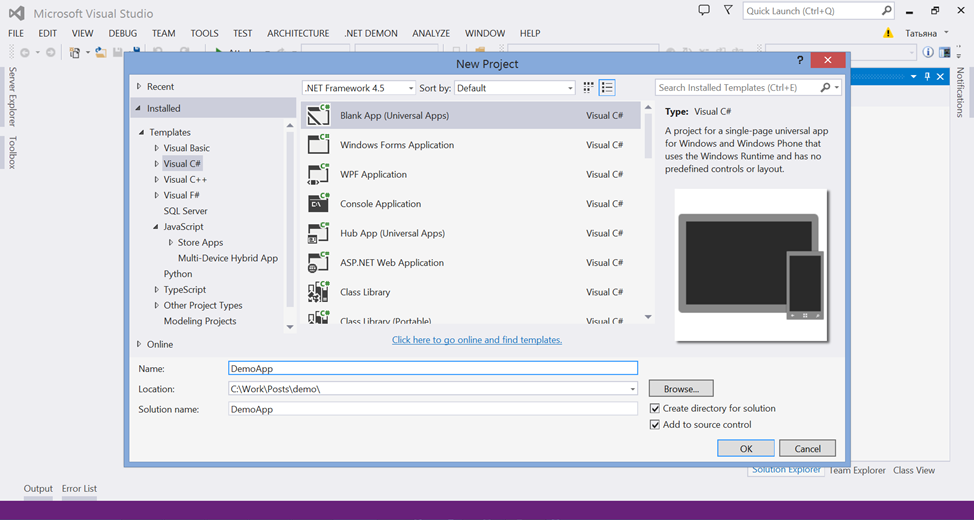Open the account name dropdown arrow
This screenshot has height=520, width=974.
coord(946,32)
